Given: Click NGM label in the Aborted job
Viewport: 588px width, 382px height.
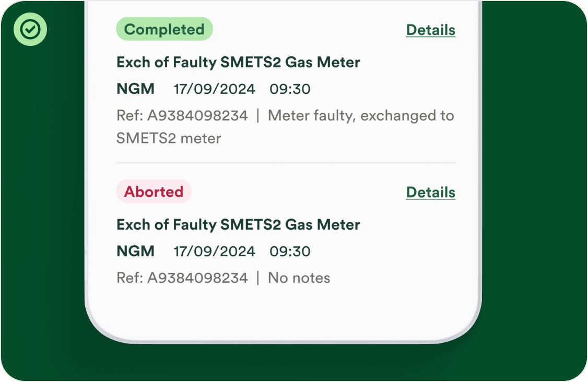Looking at the screenshot, I should (x=135, y=252).
